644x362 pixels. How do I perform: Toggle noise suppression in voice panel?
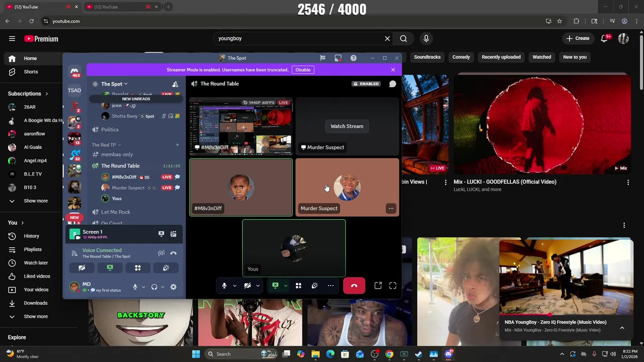click(x=161, y=253)
